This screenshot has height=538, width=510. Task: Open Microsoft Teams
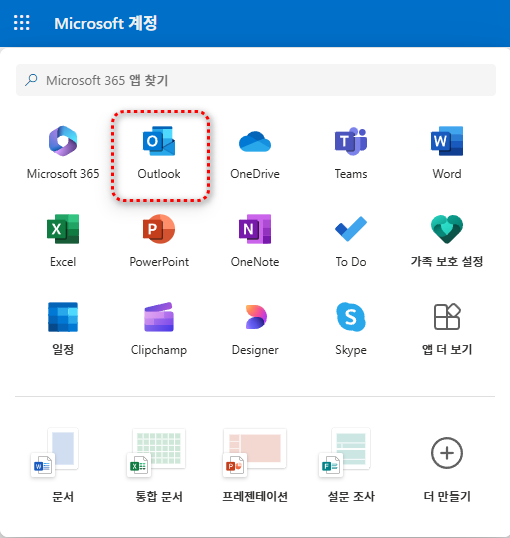click(351, 153)
